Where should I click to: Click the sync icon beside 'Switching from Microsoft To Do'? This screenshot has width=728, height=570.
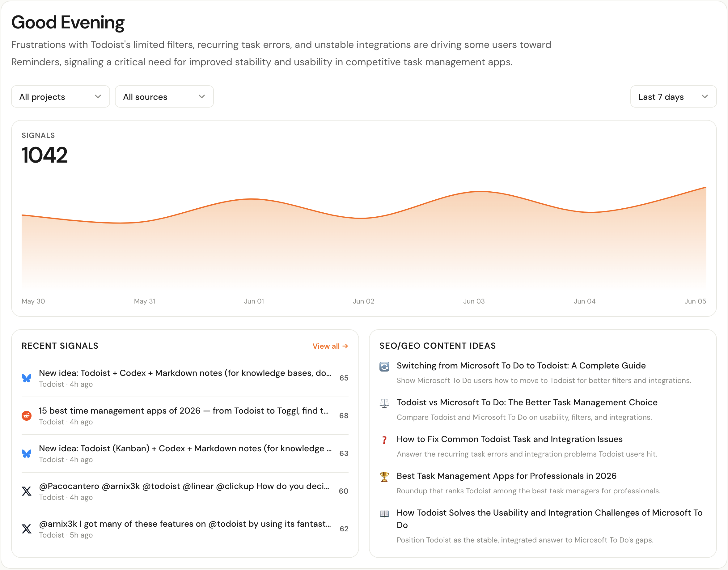[x=384, y=366]
